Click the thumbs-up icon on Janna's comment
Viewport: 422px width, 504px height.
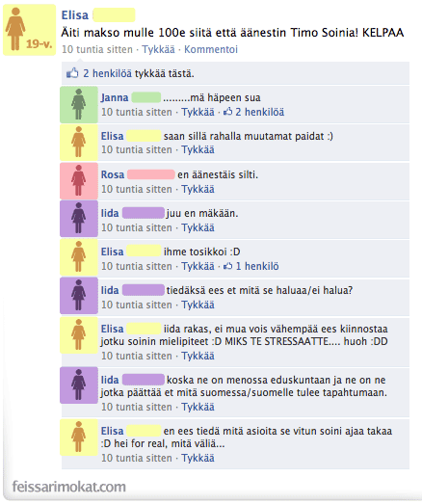[228, 112]
